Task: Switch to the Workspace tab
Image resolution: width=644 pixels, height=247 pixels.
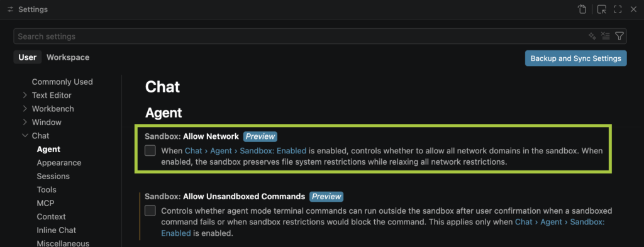Action: [68, 57]
